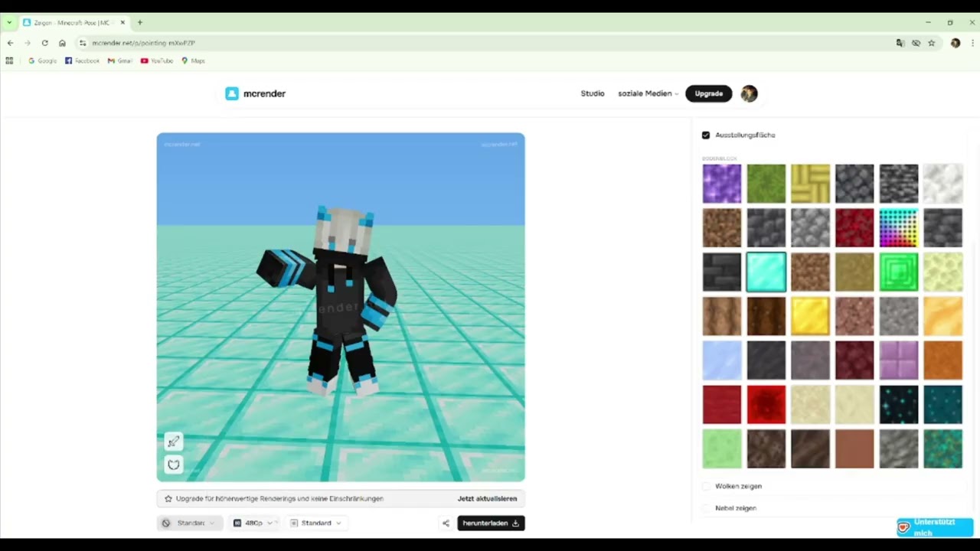
Task: Click the Unterstützt mich button
Action: 935,527
